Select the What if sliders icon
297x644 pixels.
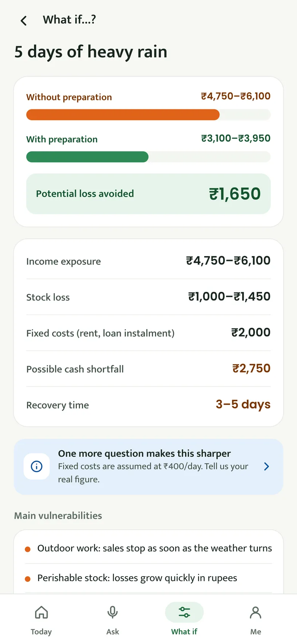[184, 612]
